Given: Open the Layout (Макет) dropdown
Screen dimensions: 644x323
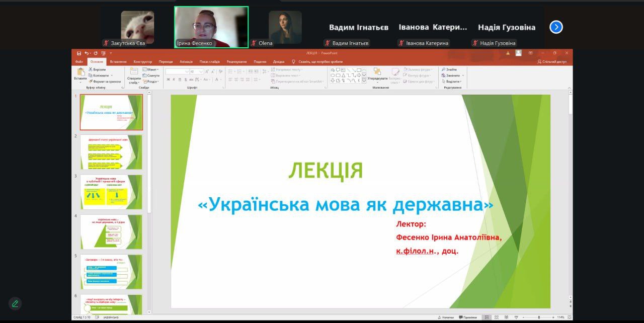Looking at the screenshot, I should pos(150,69).
